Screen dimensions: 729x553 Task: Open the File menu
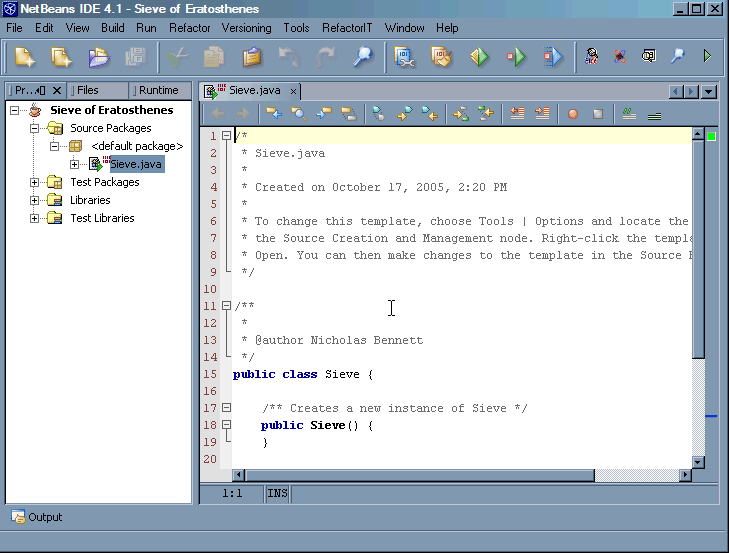point(14,28)
